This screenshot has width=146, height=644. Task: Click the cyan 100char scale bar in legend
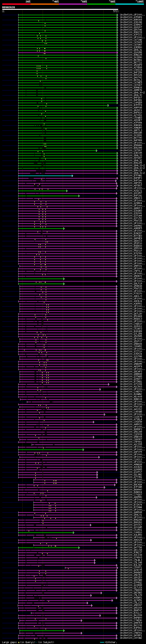click(x=102, y=642)
